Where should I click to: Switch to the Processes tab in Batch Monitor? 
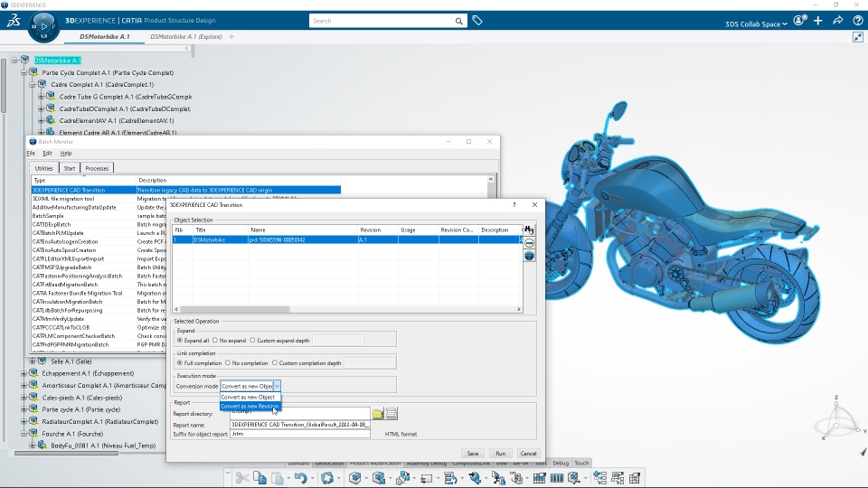point(97,168)
